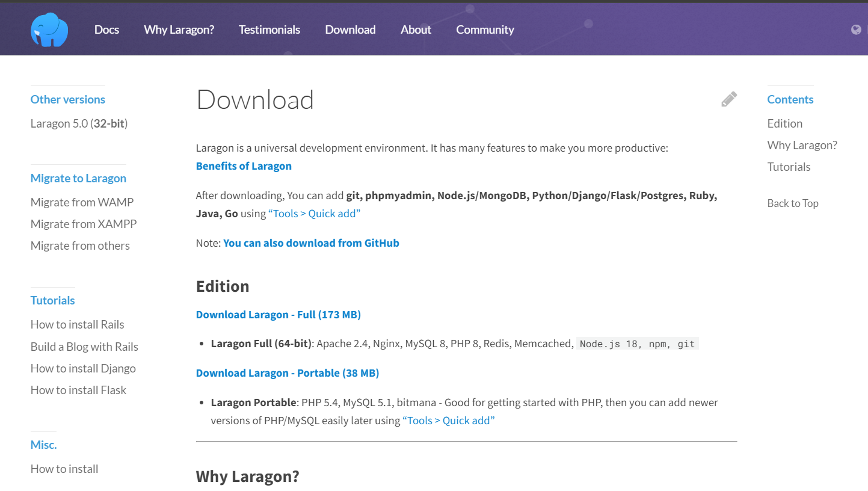The width and height of the screenshot is (868, 491).
Task: Click the Laragon elephant logo
Action: coord(49,29)
